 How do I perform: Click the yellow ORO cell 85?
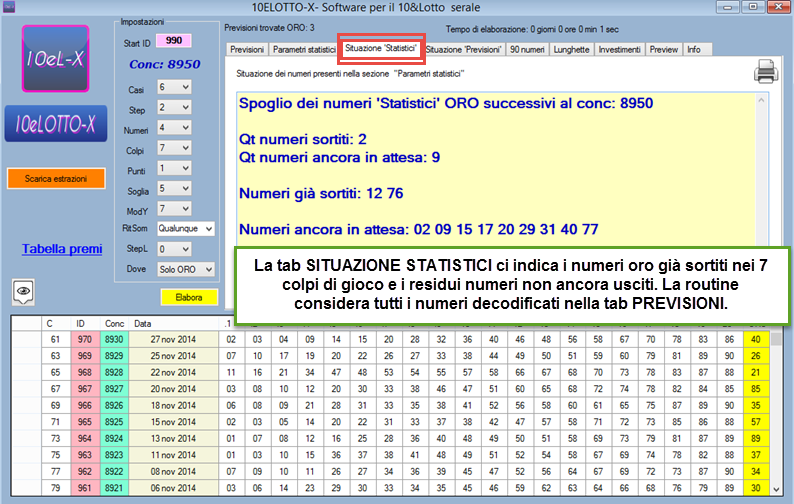(x=756, y=389)
